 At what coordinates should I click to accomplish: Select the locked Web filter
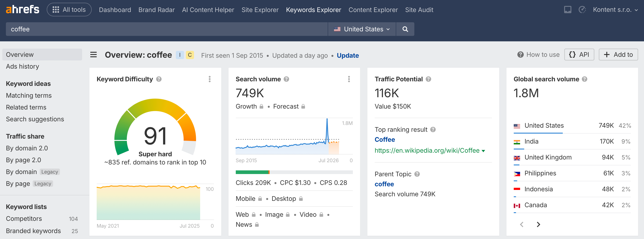coord(246,214)
